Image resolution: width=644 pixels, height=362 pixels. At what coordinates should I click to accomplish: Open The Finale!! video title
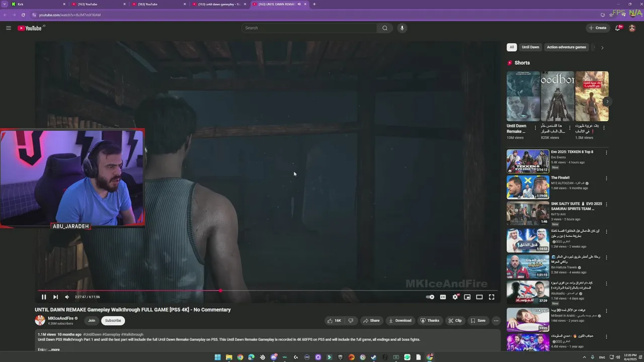click(560, 177)
